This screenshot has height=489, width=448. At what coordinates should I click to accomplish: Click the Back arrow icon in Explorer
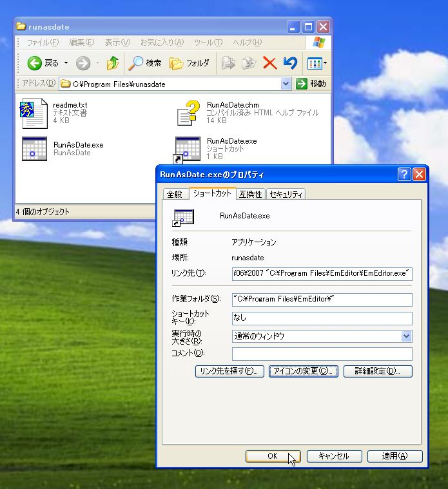tap(34, 63)
